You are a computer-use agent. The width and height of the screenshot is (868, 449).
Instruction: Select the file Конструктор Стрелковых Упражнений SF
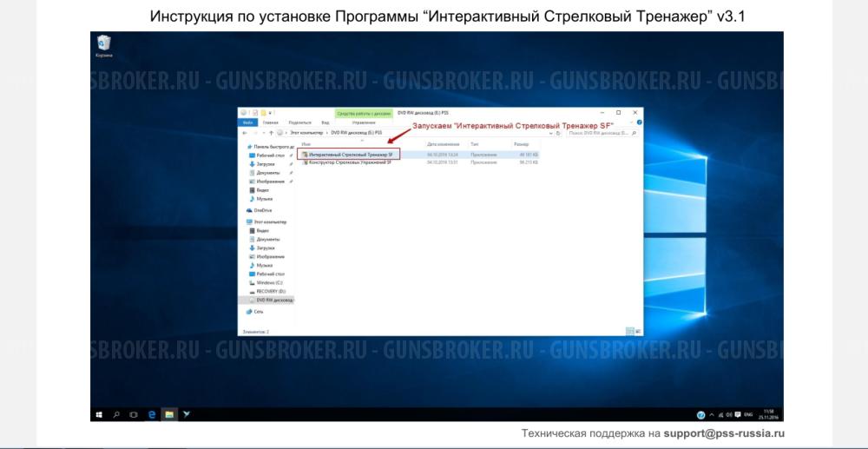tap(348, 162)
